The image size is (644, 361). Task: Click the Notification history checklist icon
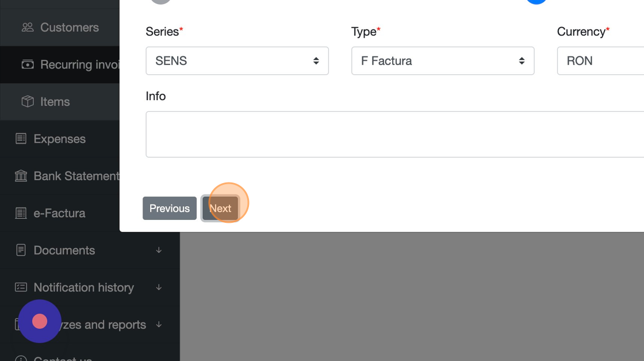coord(21,287)
